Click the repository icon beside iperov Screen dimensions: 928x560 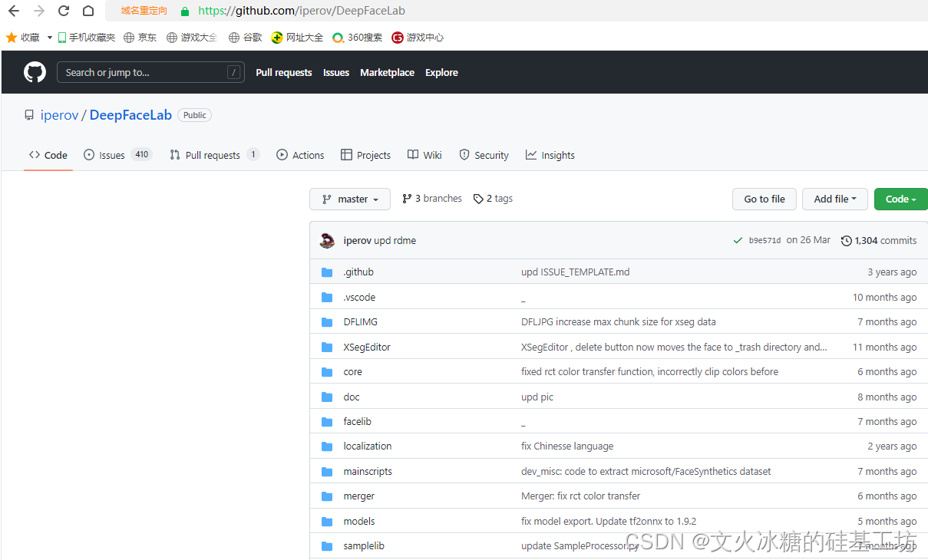29,115
